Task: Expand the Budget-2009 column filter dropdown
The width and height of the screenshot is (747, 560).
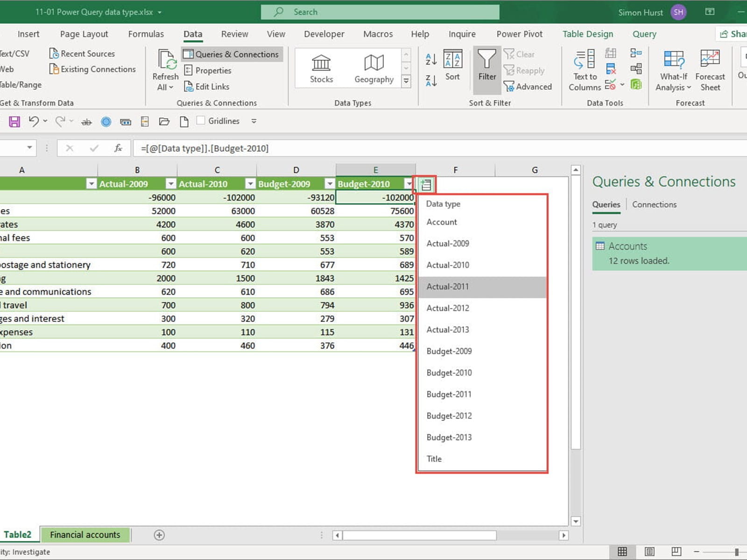Action: (330, 184)
